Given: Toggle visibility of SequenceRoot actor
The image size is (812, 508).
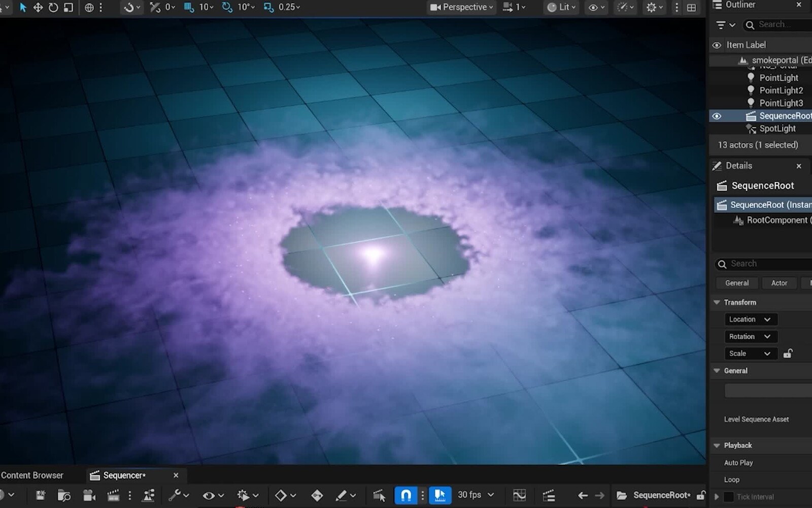Looking at the screenshot, I should pos(717,116).
